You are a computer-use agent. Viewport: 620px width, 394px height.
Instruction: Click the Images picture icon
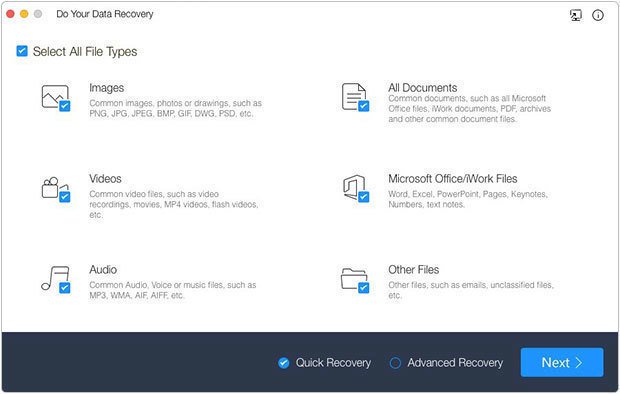tap(55, 97)
